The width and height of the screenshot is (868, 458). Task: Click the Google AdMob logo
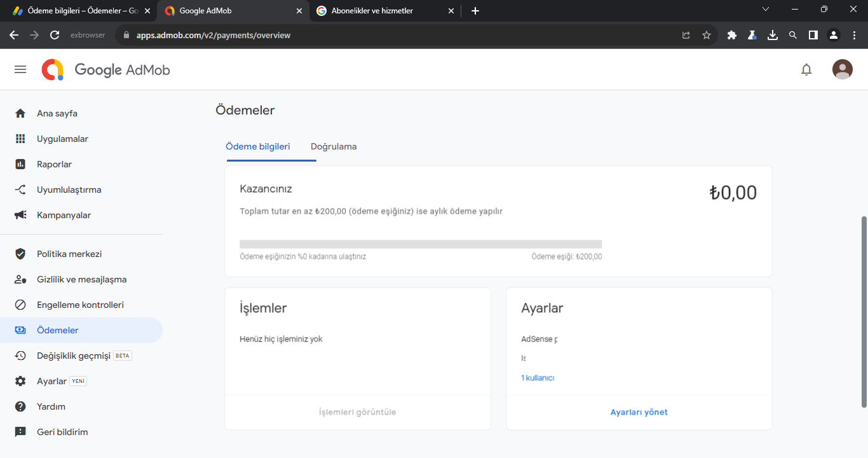pyautogui.click(x=106, y=69)
